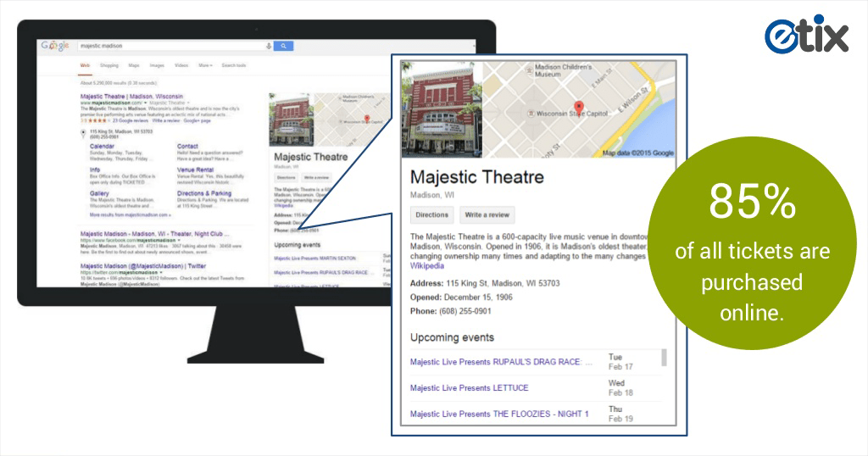Click 'Majestic Theatre' heading in enlarged panel
The image size is (868, 456).
[477, 177]
